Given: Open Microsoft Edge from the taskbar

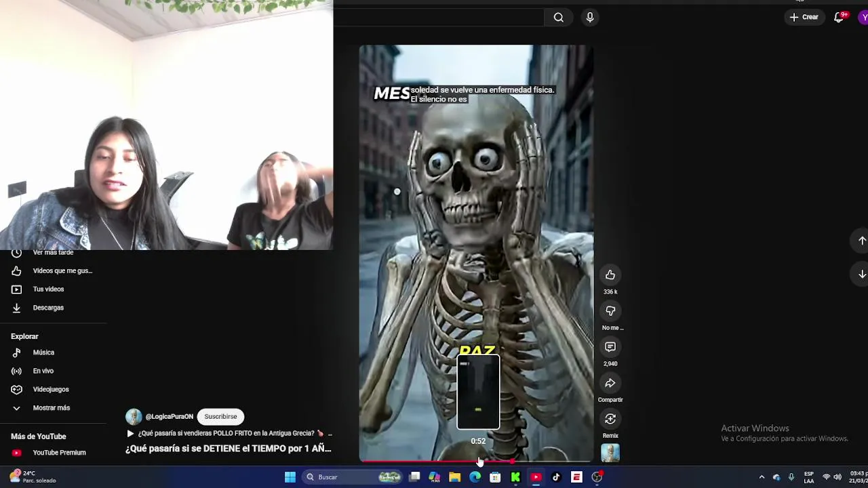Looking at the screenshot, I should [475, 477].
